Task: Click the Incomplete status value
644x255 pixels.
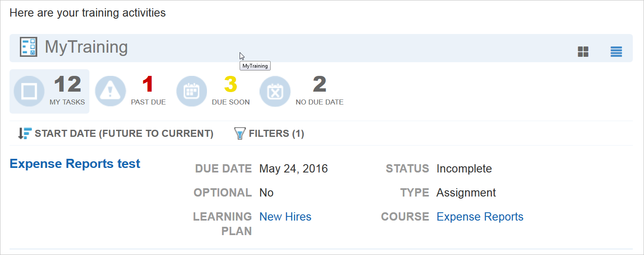Action: (x=464, y=169)
